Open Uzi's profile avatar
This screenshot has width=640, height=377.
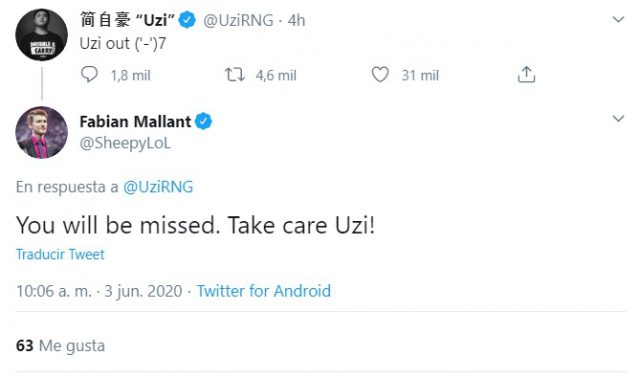tap(41, 35)
